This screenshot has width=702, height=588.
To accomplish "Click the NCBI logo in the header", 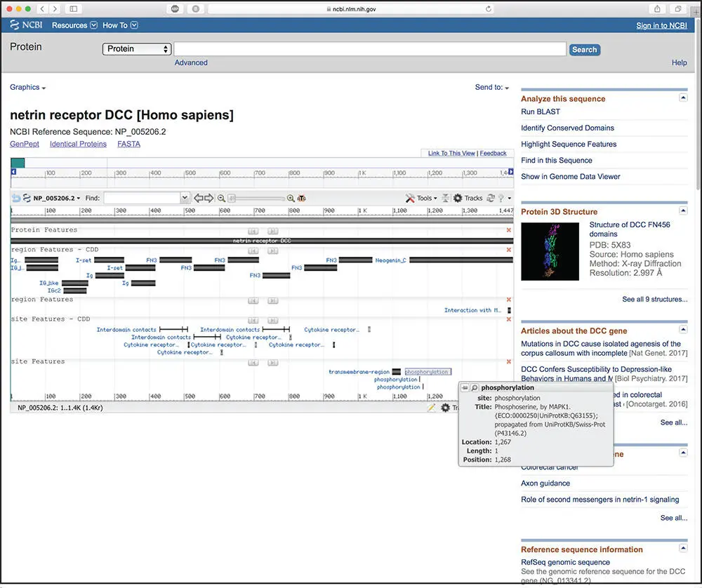I will pos(26,25).
